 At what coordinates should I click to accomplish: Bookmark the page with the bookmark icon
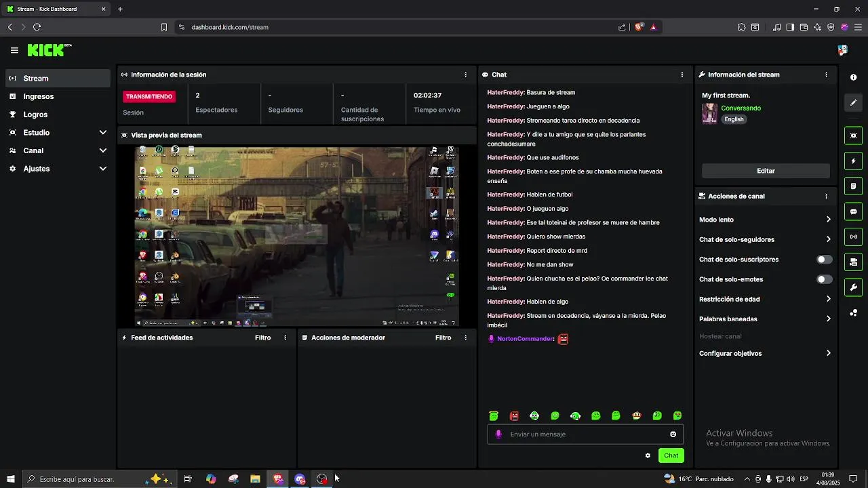pos(163,27)
